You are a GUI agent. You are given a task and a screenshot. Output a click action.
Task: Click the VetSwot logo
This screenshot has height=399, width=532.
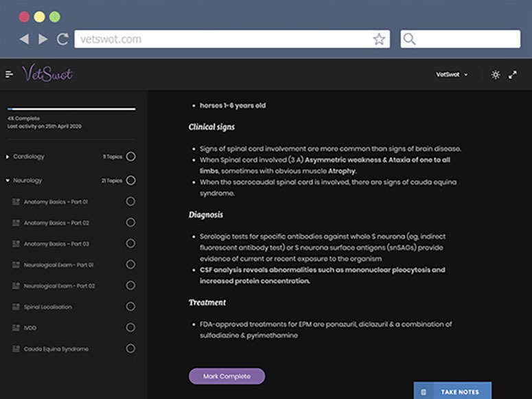[x=47, y=73]
